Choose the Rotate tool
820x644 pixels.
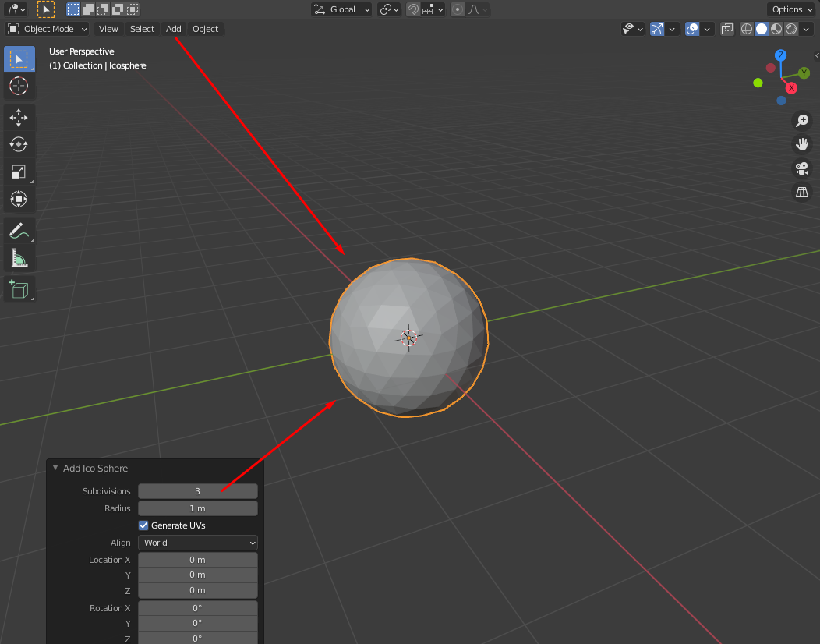click(19, 144)
